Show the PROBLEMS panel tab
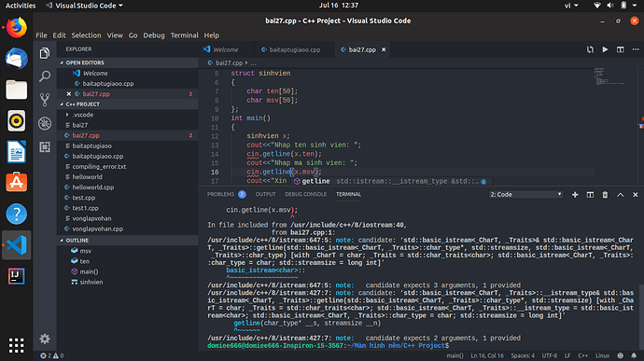 [220, 194]
